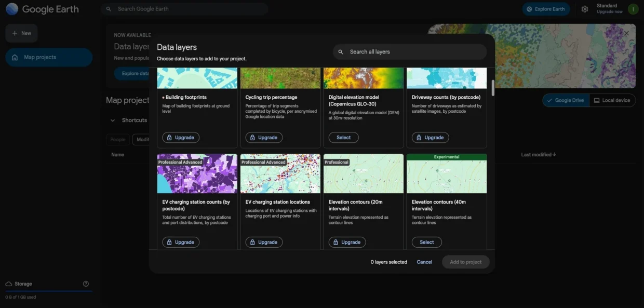Screen dimensions: 644x308
Task: Collapse the Shortcuts section chevron
Action: (113, 120)
